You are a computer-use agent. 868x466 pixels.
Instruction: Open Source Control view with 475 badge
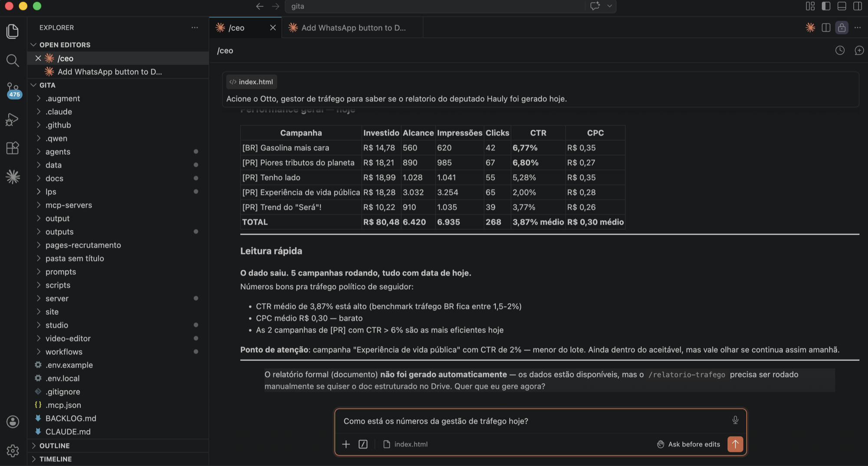tap(13, 90)
